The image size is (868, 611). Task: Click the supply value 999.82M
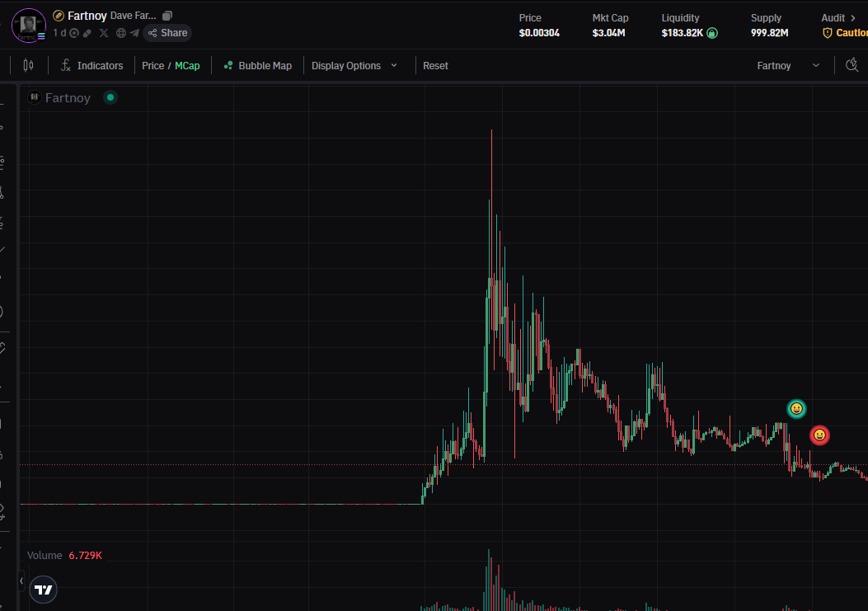coord(769,33)
